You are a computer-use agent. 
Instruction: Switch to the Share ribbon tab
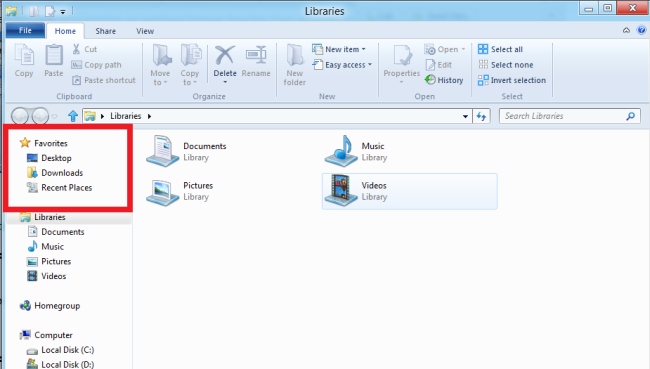(x=106, y=31)
